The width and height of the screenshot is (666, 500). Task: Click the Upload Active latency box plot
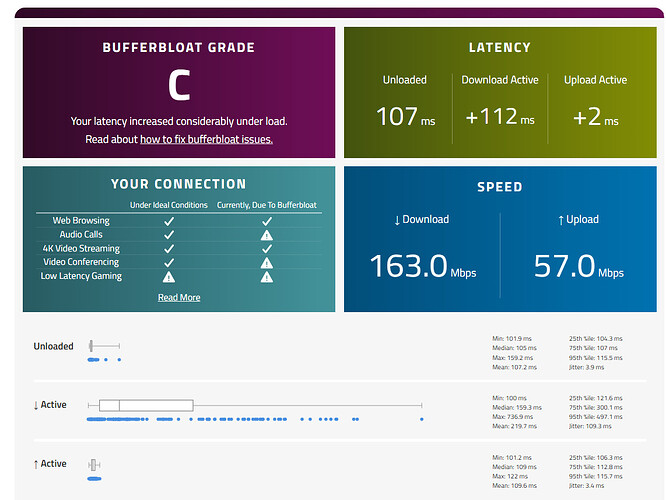94,465
